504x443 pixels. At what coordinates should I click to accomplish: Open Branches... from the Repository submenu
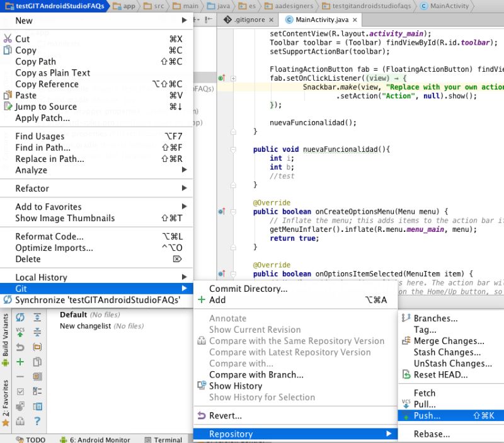(x=451, y=318)
